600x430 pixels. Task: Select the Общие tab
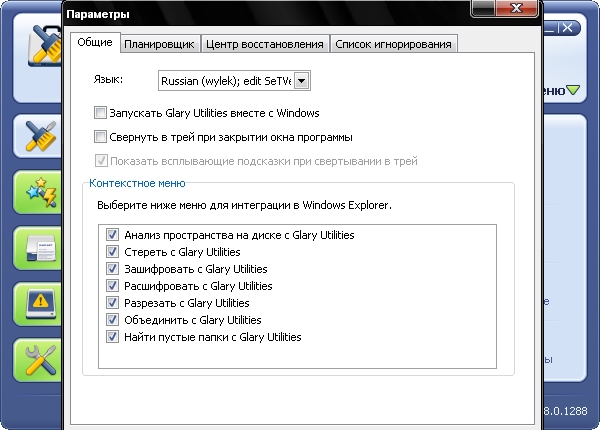[94, 43]
